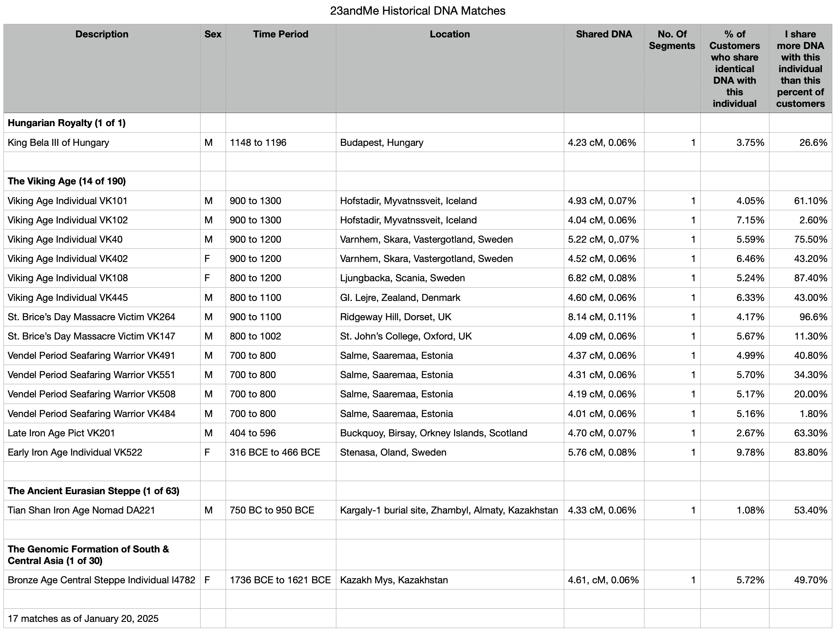Click the 23andMe Historical DNA Matches title
Image resolution: width=840 pixels, height=635 pixels.
click(x=418, y=11)
